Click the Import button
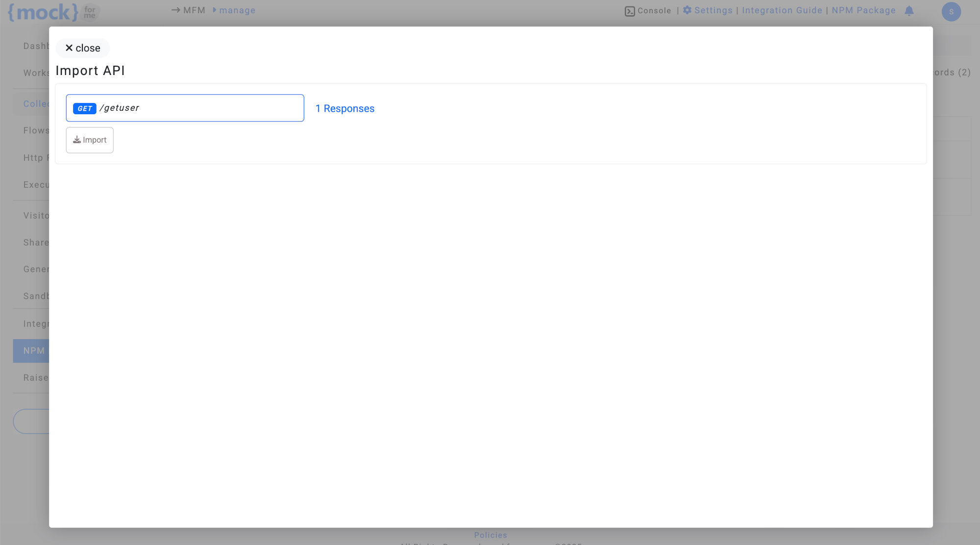Screen dimensions: 980x545 pyautogui.click(x=90, y=140)
